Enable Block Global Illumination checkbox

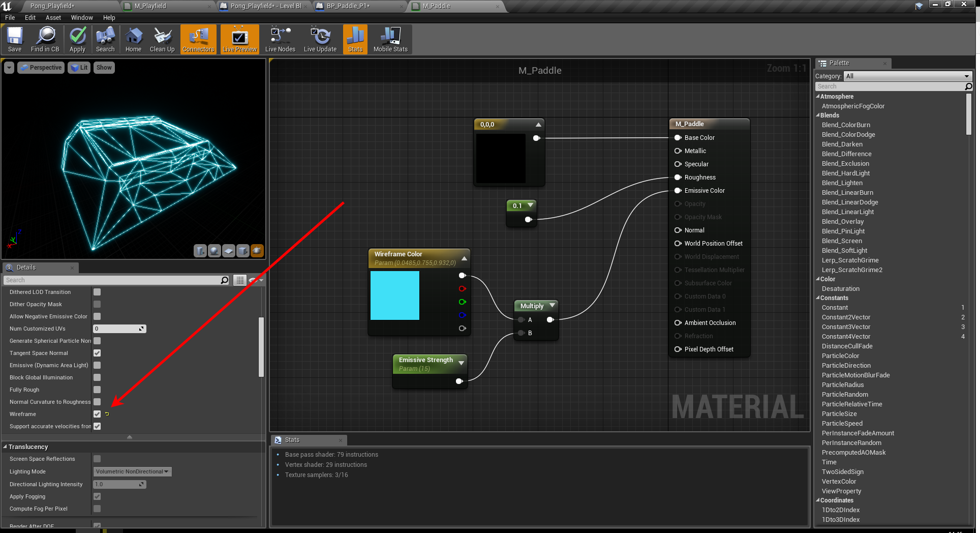[97, 377]
